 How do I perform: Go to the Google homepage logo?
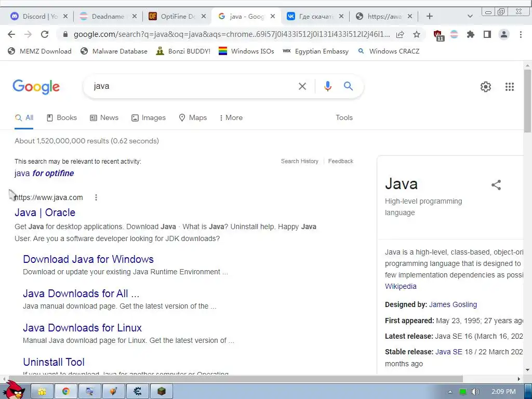tap(36, 87)
